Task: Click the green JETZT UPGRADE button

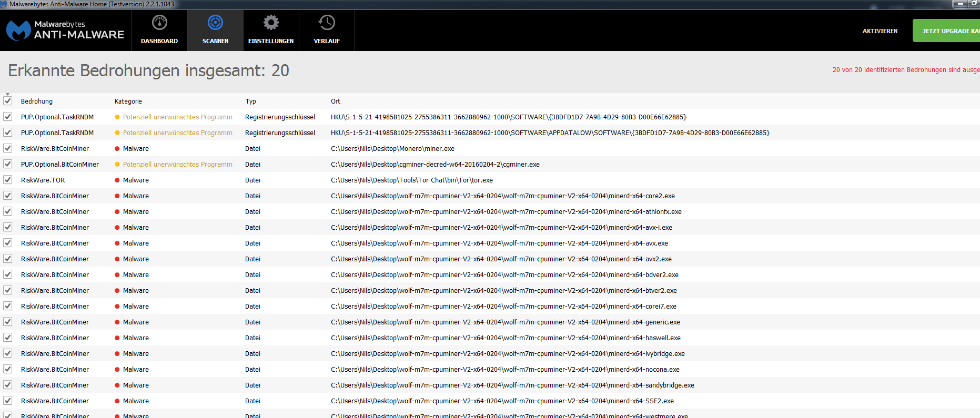Action: coord(946,30)
